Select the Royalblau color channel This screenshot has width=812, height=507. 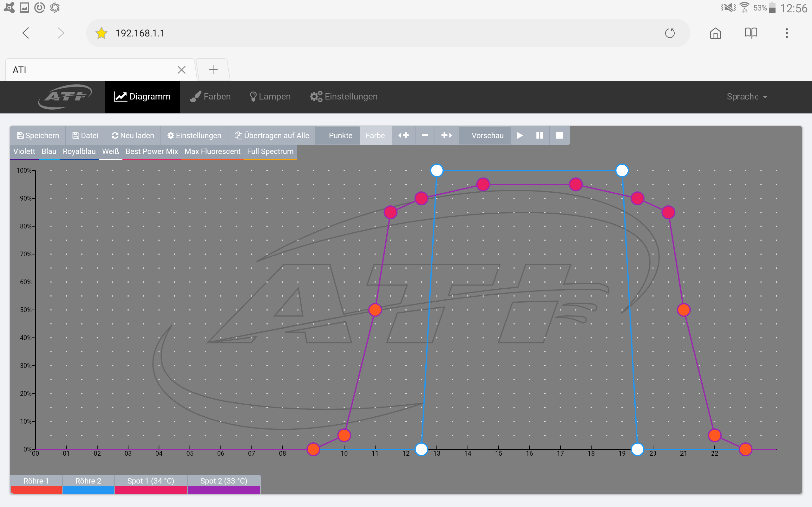coord(79,151)
